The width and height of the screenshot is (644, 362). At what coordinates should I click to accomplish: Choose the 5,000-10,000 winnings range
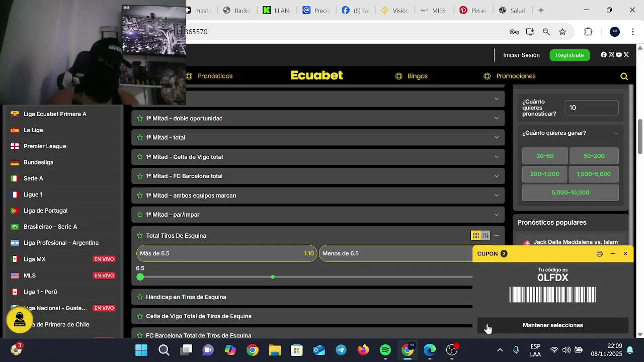[571, 193]
